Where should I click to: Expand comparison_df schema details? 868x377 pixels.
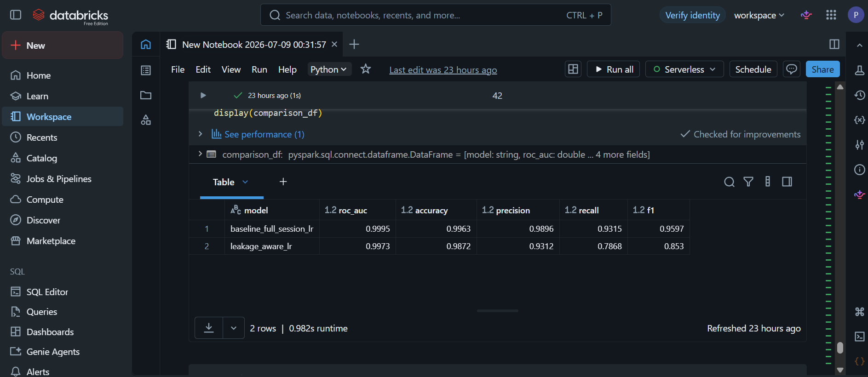(x=200, y=154)
